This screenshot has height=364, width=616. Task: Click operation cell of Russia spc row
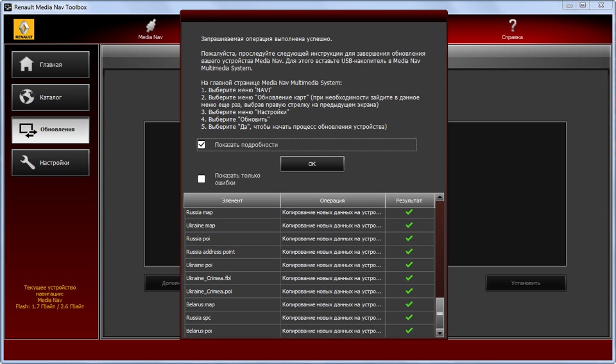(x=332, y=318)
